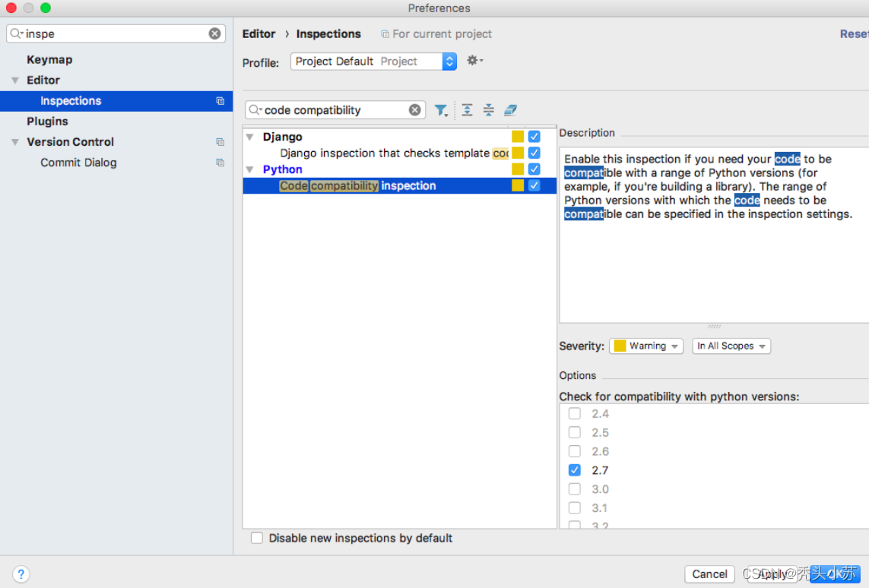Click the collapse all inspections icon
Viewport: 869px width, 588px height.
[488, 109]
